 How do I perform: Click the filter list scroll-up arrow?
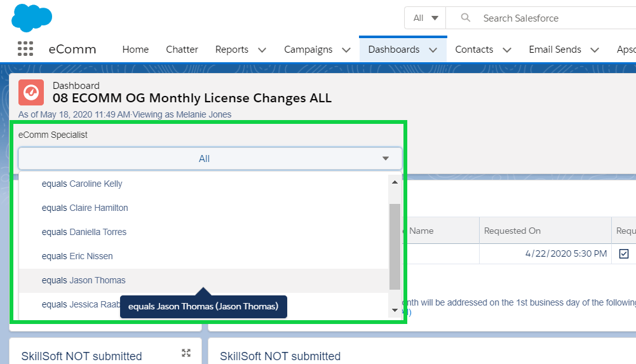click(395, 182)
